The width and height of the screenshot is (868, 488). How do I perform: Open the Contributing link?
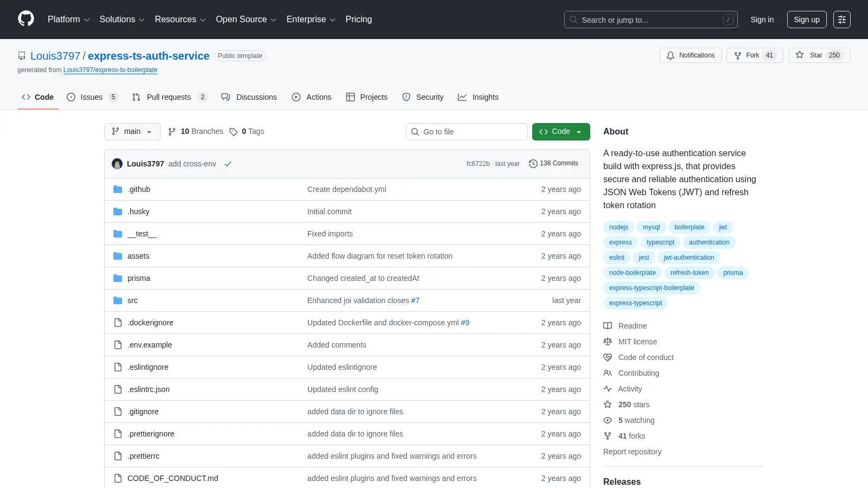[x=639, y=373]
